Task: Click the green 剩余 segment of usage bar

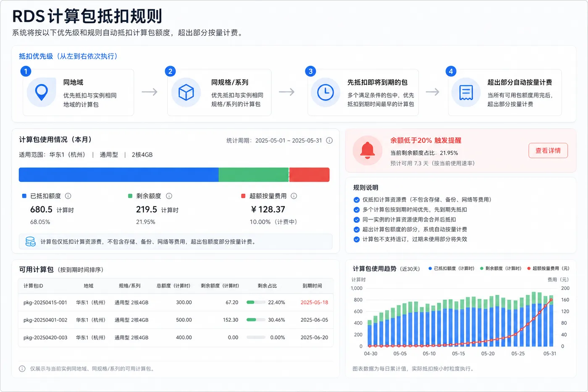Action: (x=254, y=175)
